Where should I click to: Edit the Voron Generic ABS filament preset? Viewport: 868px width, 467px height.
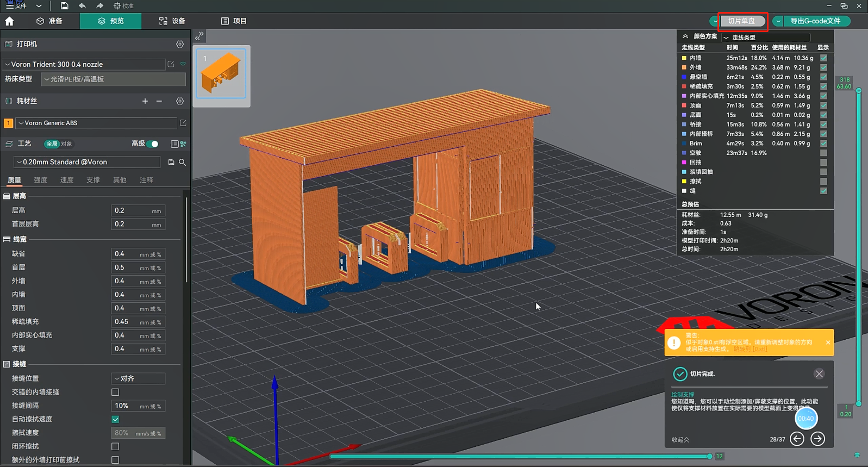[183, 123]
